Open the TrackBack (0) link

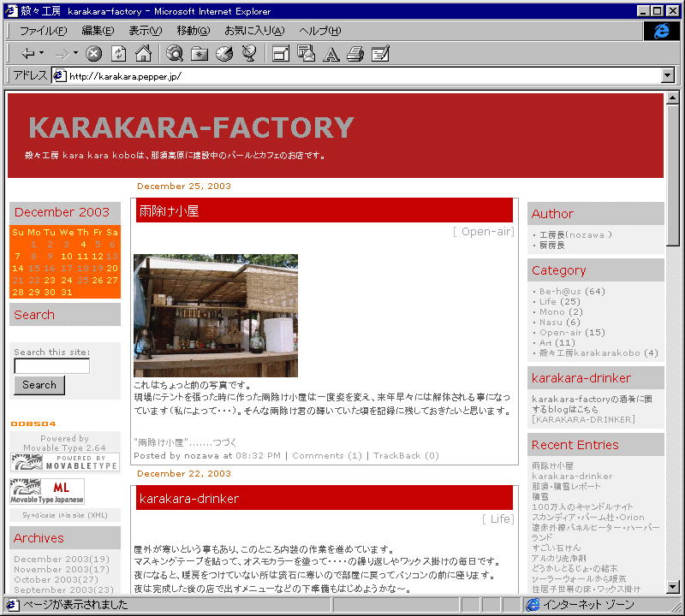(x=406, y=456)
